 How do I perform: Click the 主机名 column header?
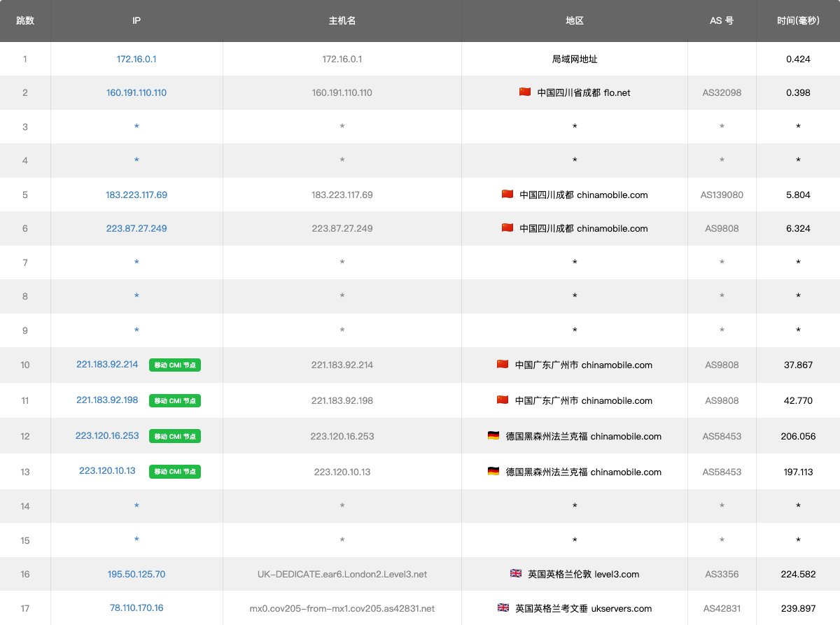pos(342,21)
